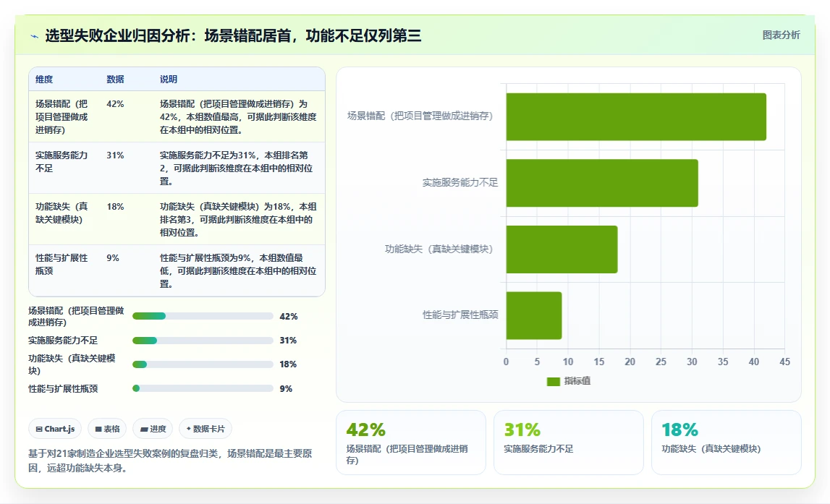Click the 数据 column header
This screenshot has height=504, width=830.
115,80
